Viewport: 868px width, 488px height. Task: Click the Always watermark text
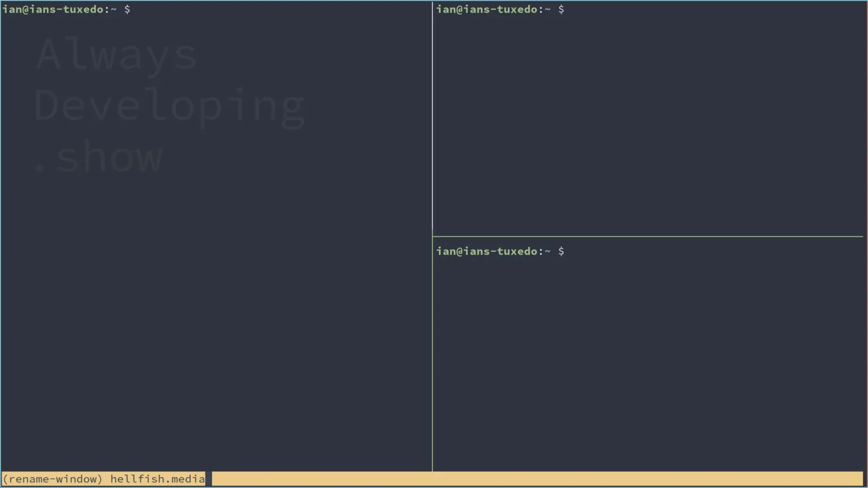point(116,54)
